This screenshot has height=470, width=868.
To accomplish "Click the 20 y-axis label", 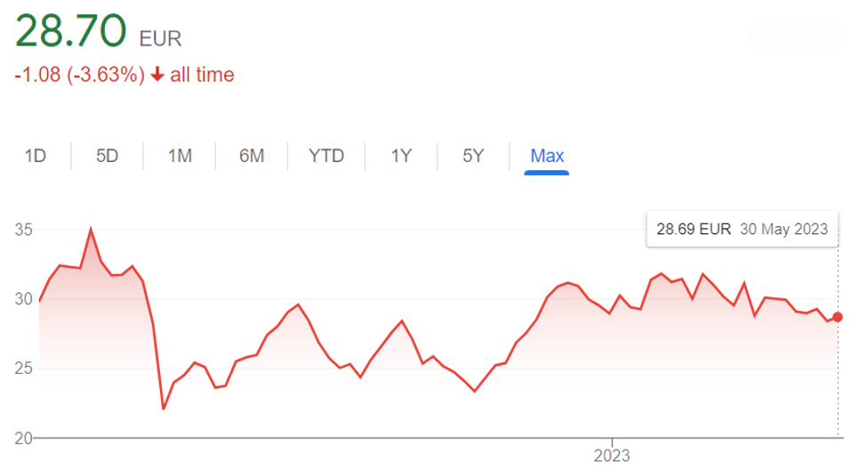I will pos(24,438).
